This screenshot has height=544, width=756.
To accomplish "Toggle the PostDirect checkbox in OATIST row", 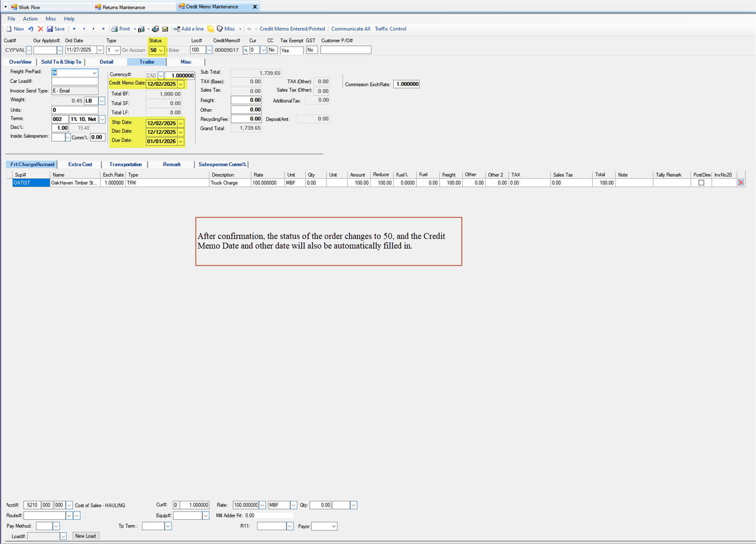I will pos(701,183).
